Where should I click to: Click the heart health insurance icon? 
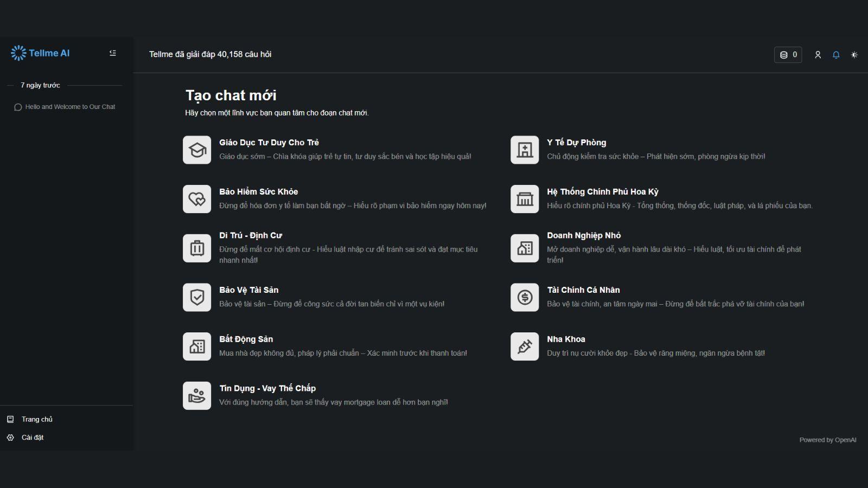click(197, 199)
